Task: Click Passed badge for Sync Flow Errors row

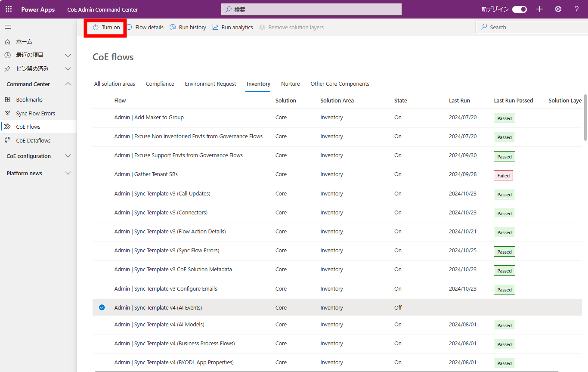Action: pyautogui.click(x=504, y=252)
